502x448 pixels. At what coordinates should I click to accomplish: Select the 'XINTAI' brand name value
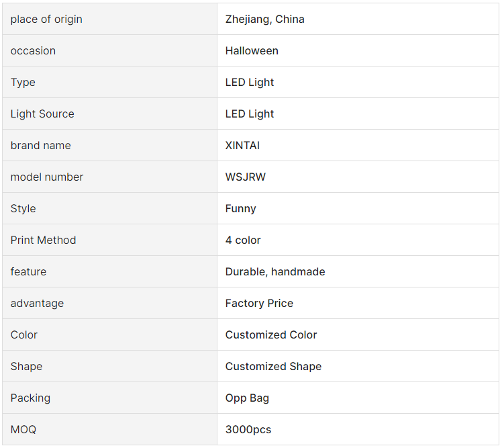[242, 146]
